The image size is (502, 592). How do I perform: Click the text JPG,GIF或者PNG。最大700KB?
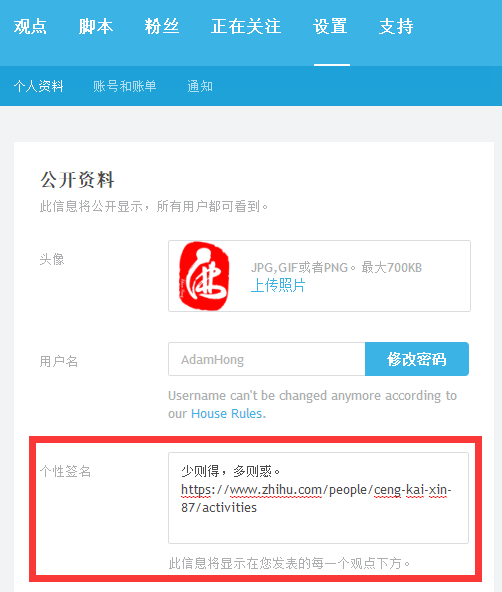pyautogui.click(x=336, y=267)
